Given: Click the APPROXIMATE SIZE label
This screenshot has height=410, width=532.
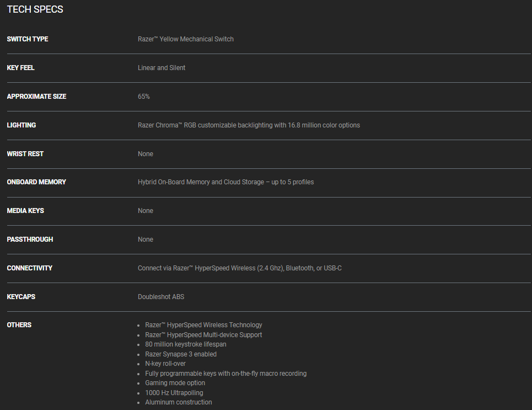Looking at the screenshot, I should tap(36, 97).
